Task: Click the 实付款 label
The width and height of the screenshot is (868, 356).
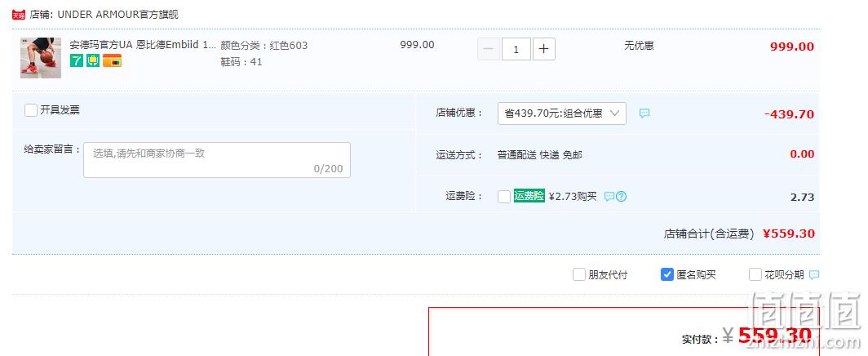Action: click(x=700, y=339)
